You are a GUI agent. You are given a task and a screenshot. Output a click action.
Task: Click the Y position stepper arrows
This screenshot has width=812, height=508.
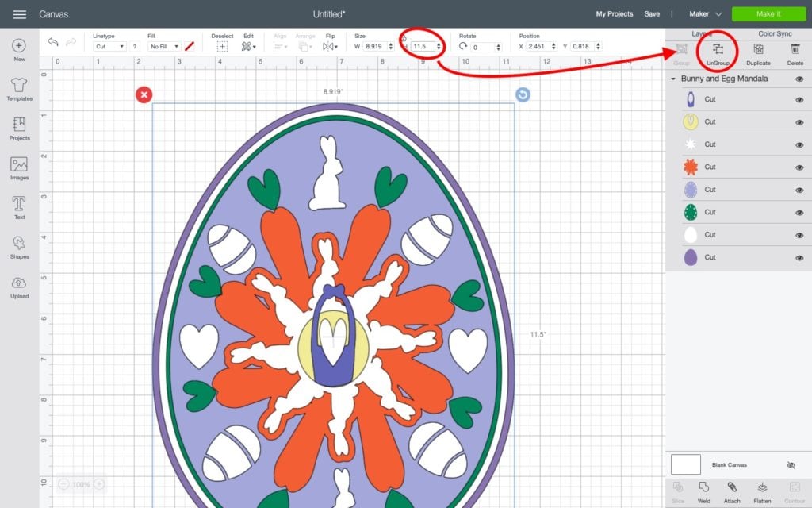598,47
